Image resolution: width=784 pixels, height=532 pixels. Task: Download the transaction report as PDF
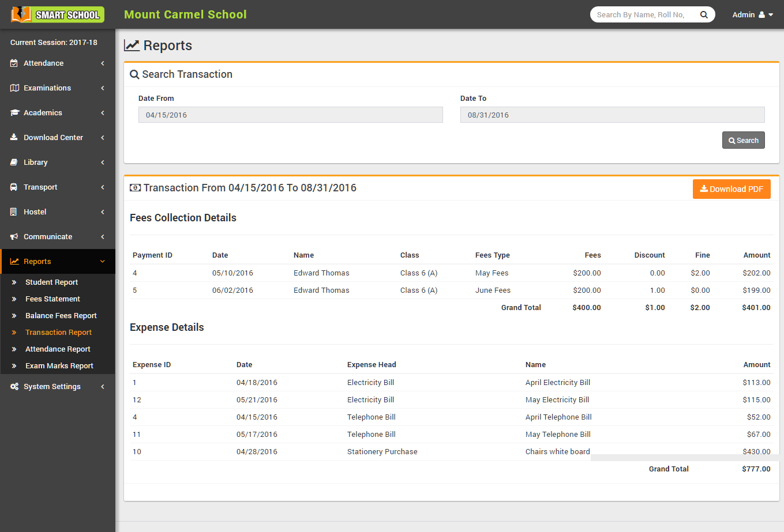click(731, 189)
